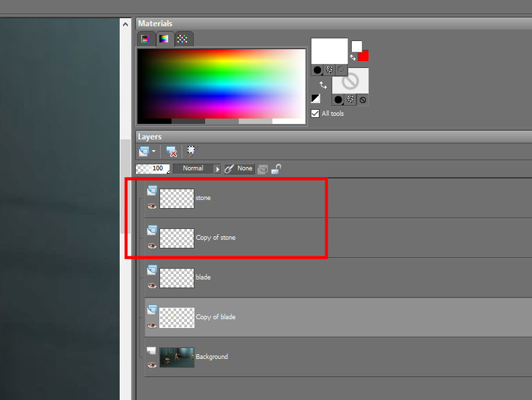This screenshot has height=400, width=532.
Task: Click the large white foreground properties swatch
Action: coord(329,51)
